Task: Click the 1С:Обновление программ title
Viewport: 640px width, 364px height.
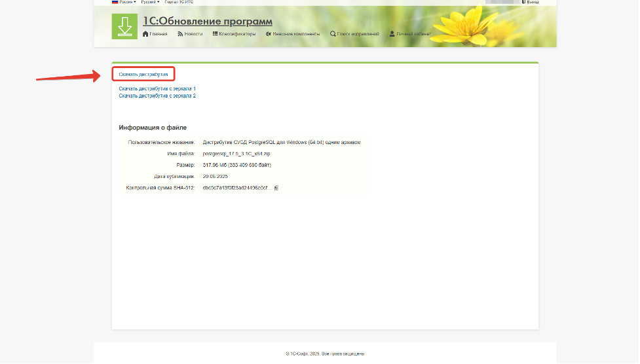Action: click(x=208, y=22)
